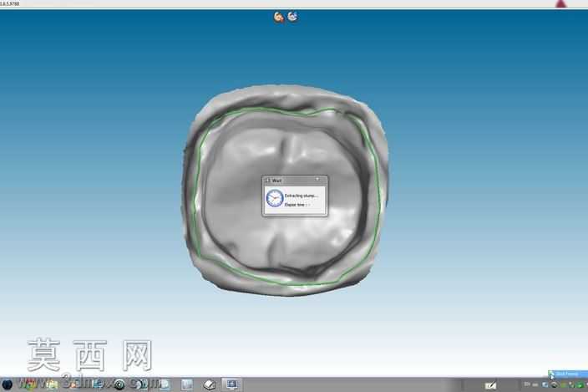Click the clock icon in Wait dialog
588x392 pixels.
[275, 198]
